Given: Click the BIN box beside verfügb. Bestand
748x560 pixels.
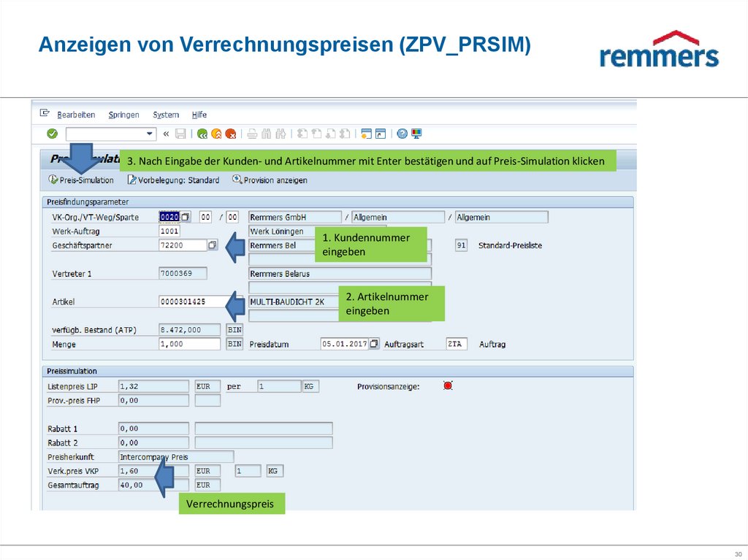Looking at the screenshot, I should click(x=233, y=329).
